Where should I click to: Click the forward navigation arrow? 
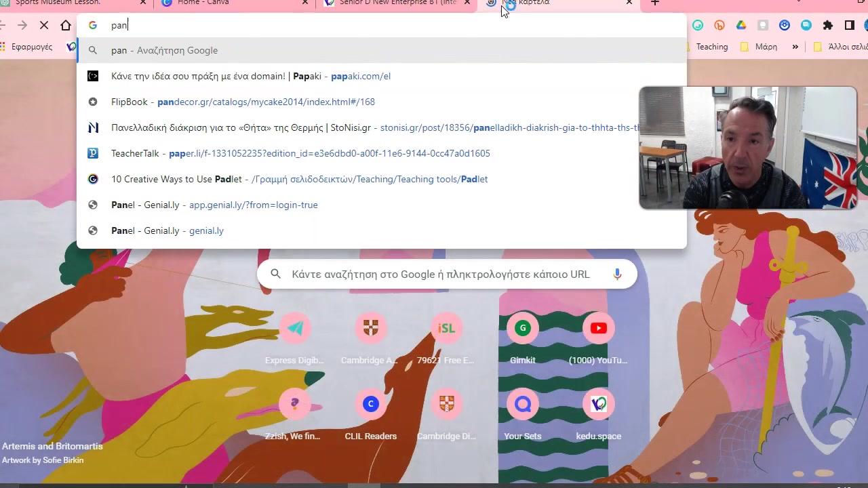pyautogui.click(x=22, y=25)
